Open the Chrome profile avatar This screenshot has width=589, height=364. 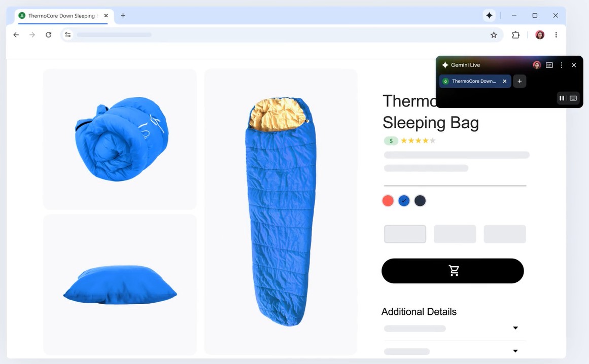click(540, 35)
